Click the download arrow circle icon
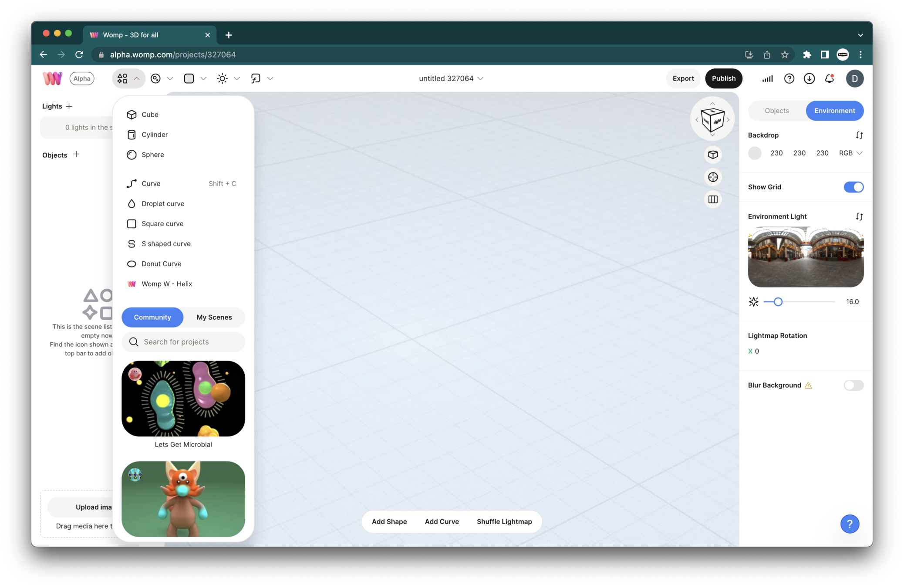 click(x=809, y=78)
